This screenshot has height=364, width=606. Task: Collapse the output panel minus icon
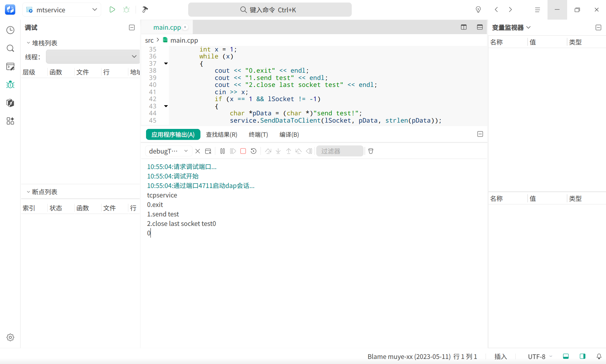tap(480, 134)
